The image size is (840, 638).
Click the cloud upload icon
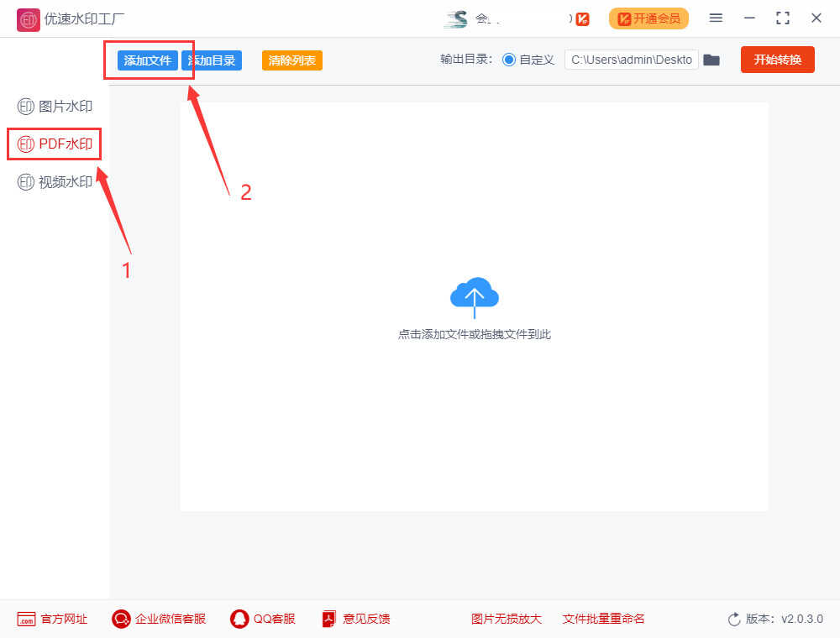(x=474, y=297)
